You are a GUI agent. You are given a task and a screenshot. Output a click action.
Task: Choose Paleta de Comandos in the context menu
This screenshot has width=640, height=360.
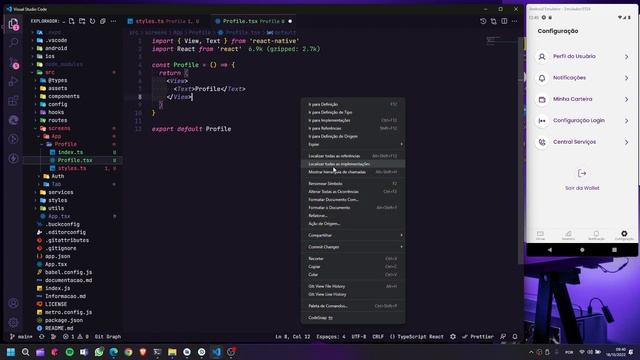pos(353,306)
